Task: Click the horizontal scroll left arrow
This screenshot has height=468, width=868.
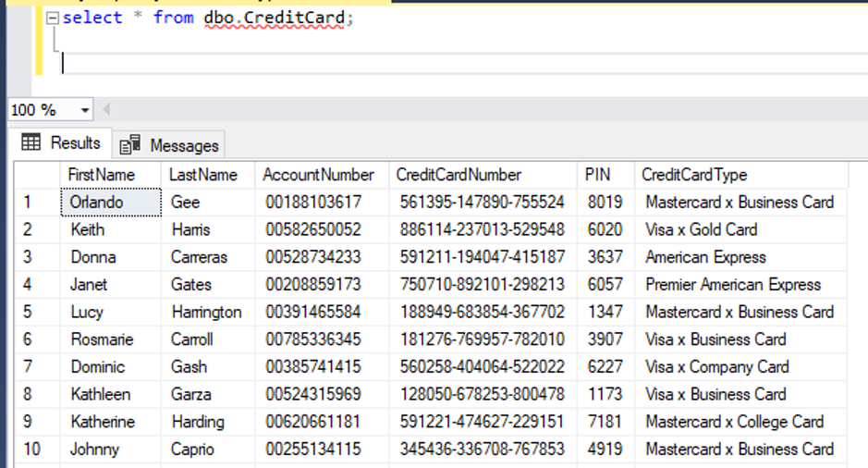Action: tap(104, 110)
